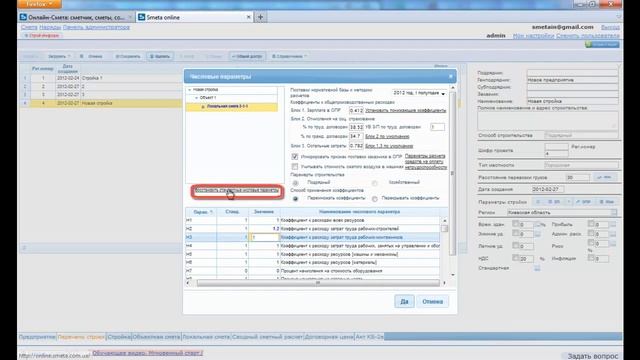The width and height of the screenshot is (640, 360).
Task: Switch to the Предприятия bottom tab
Action: (x=37, y=337)
